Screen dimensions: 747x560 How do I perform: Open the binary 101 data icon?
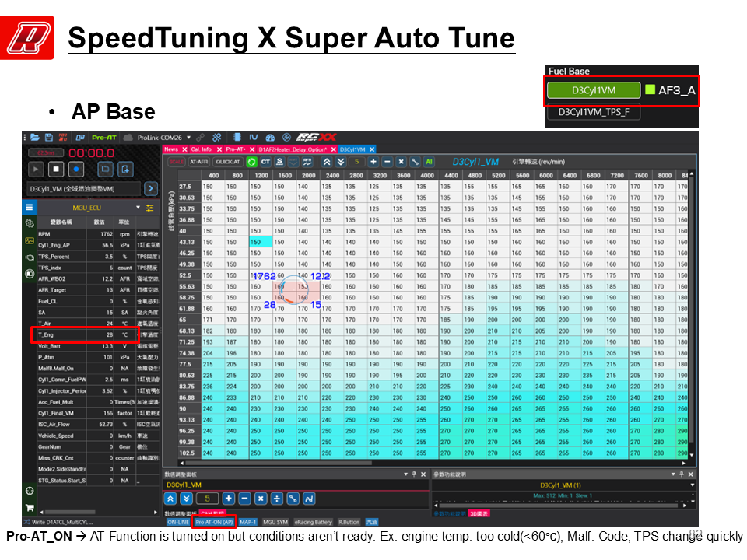63,137
